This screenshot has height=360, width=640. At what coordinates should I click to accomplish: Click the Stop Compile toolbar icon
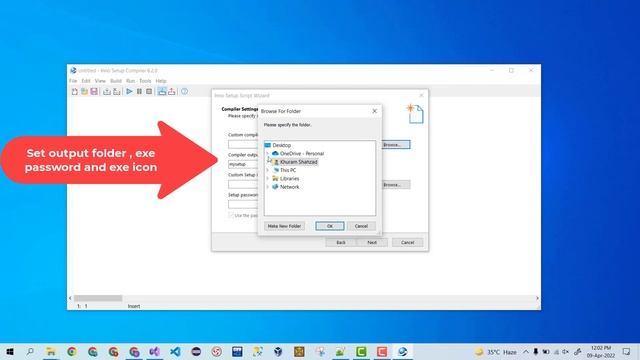pyautogui.click(x=117, y=91)
